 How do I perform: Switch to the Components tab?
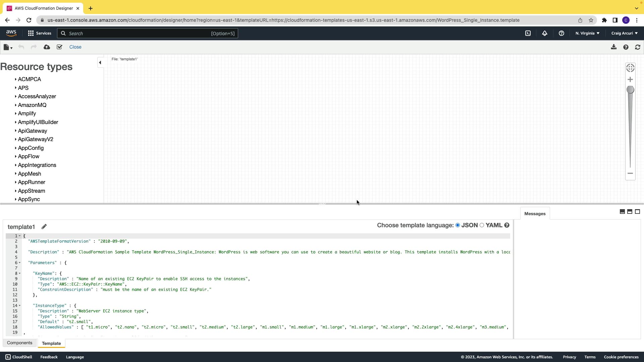(x=19, y=343)
